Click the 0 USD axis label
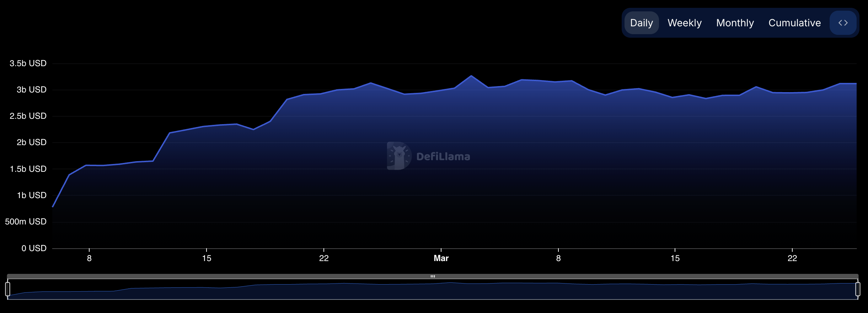Screen dimensions: 868x313 coord(34,248)
